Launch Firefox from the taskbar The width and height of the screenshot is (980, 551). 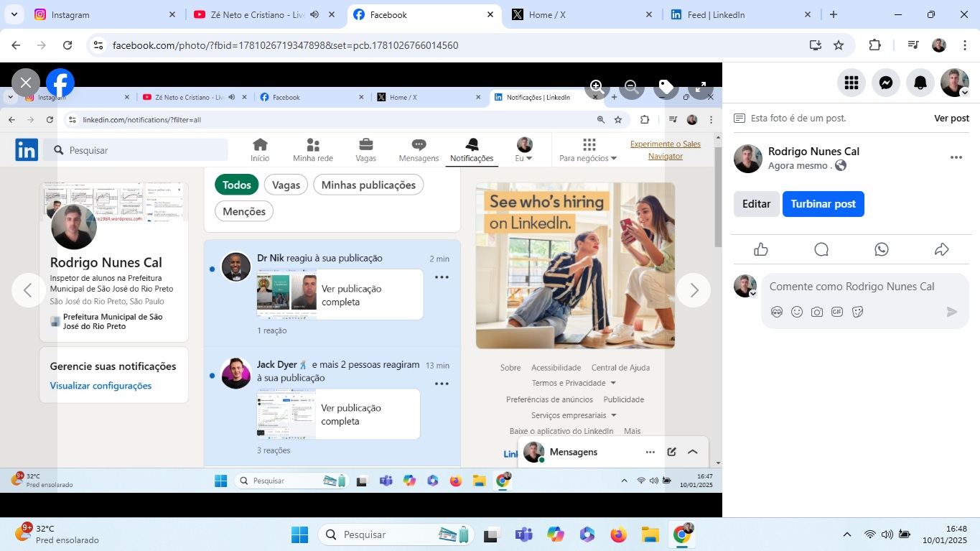[x=618, y=534]
